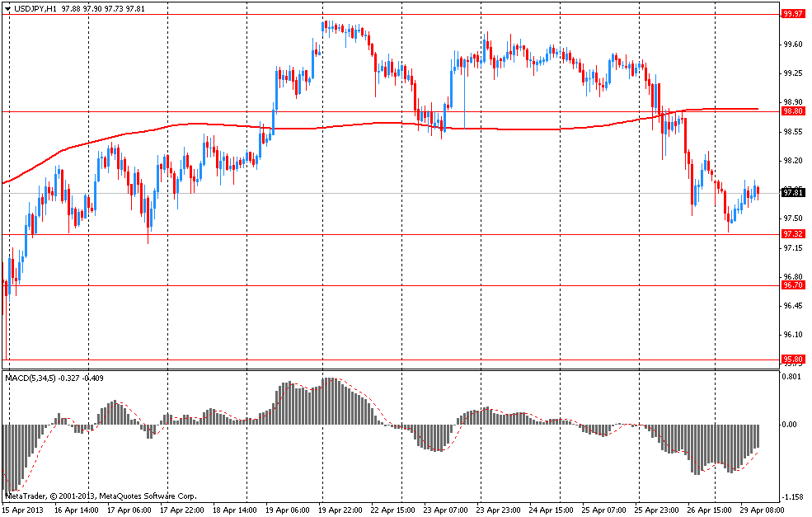Viewport: 812px width, 517px height.
Task: Click the -1.158 MACD scale value
Action: point(793,496)
